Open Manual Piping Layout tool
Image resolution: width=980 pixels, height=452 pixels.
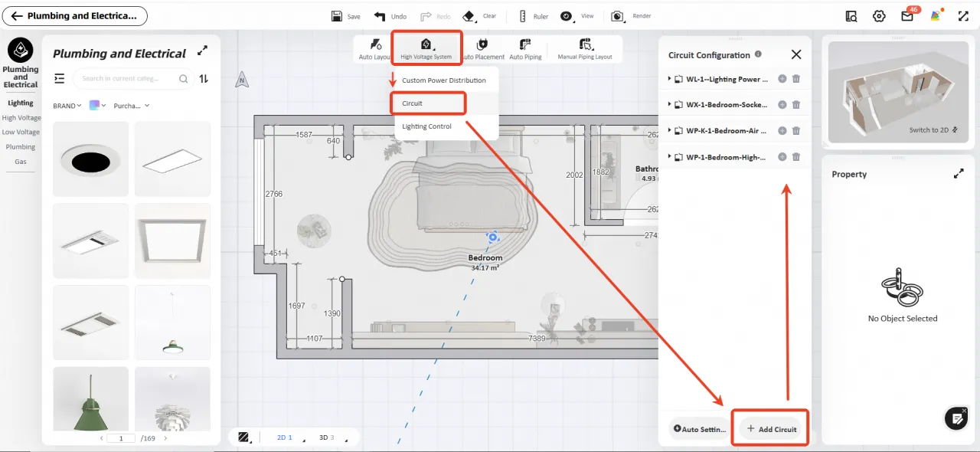tap(585, 48)
